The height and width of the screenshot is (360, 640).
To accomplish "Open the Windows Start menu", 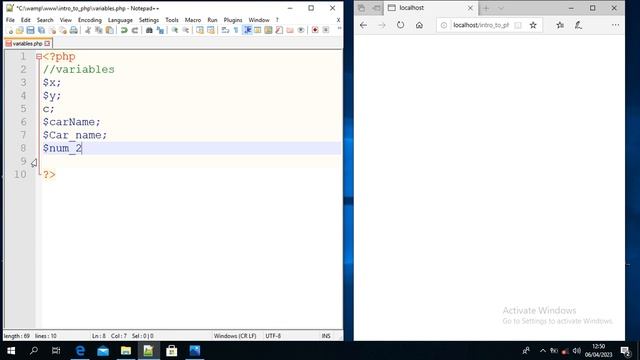I will (11, 351).
